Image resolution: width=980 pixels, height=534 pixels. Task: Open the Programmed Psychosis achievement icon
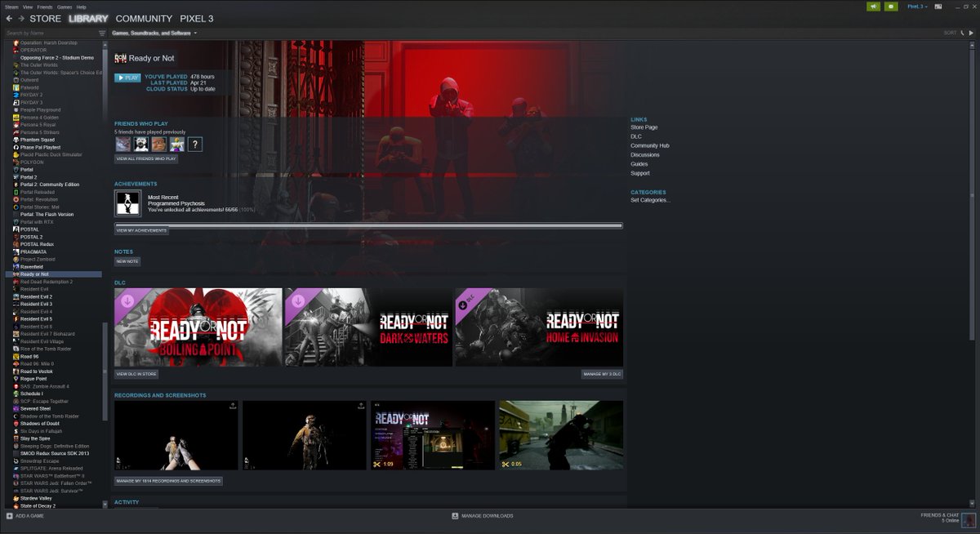[x=127, y=203]
